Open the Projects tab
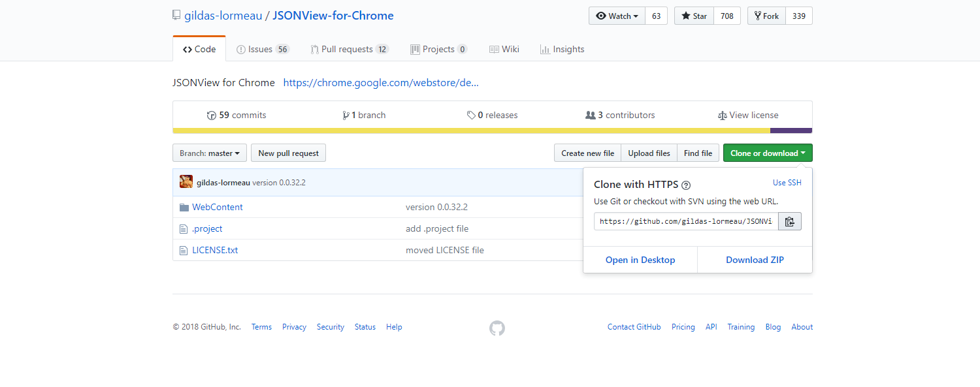The height and width of the screenshot is (387, 980). click(438, 49)
